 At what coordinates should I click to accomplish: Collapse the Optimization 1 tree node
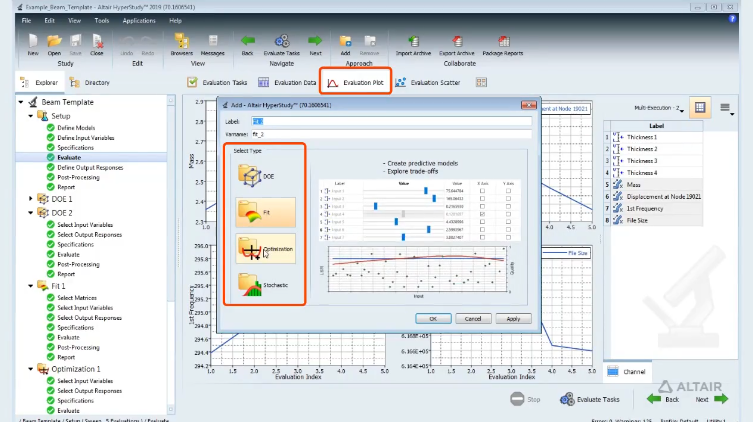[x=31, y=369]
